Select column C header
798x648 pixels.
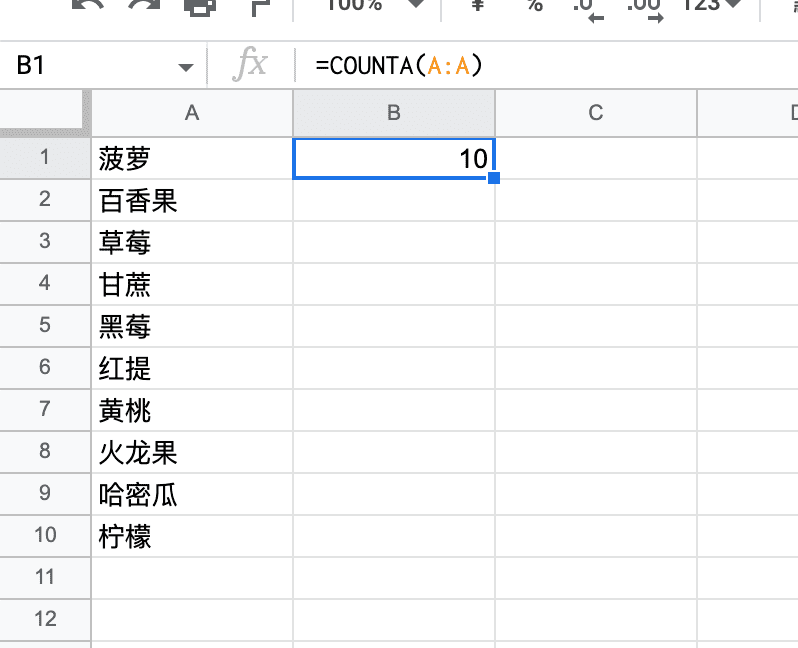(x=595, y=112)
